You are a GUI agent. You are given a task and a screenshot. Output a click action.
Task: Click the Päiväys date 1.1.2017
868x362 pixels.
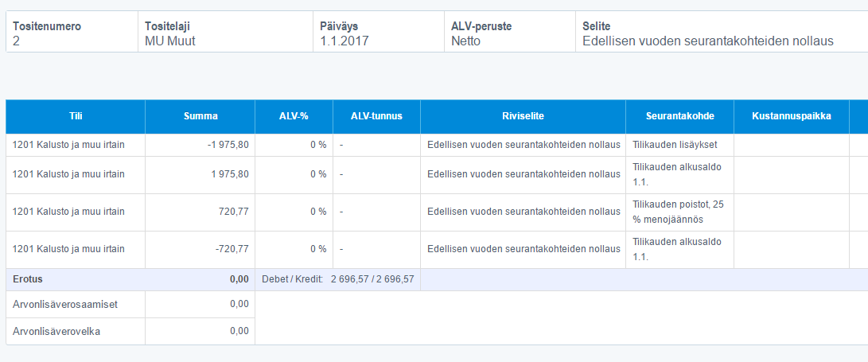point(376,33)
